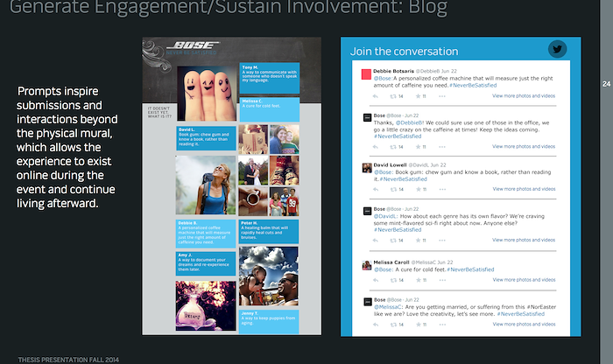The width and height of the screenshot is (613, 364).
Task: Click David Lowell's profile avatar
Action: coord(367,168)
